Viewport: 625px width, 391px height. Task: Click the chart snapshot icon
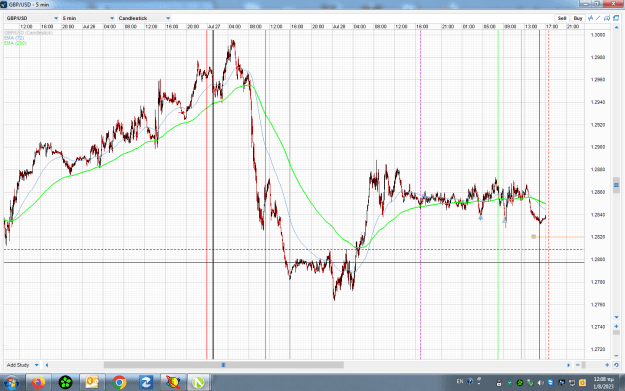(607, 18)
